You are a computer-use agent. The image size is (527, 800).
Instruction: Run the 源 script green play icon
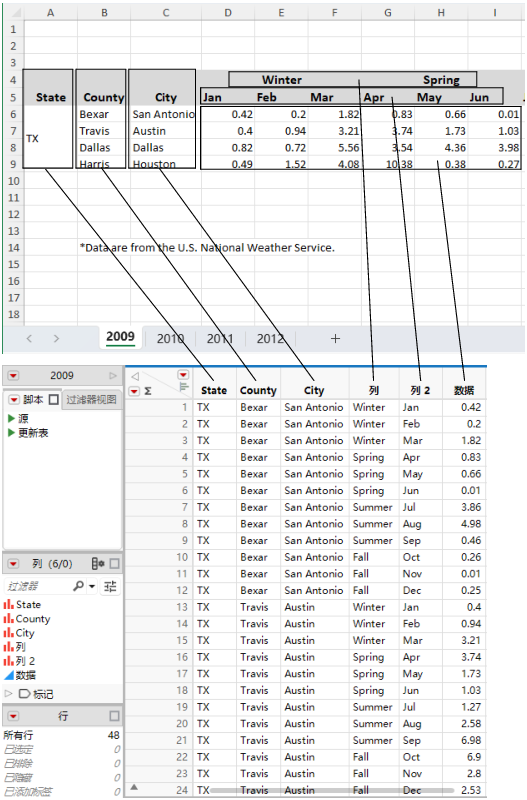(x=11, y=418)
